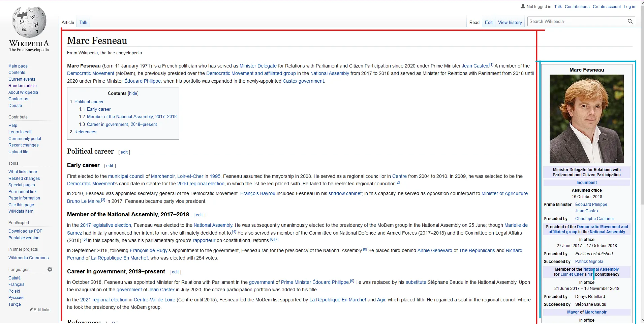Collapse the Contents box with hide
Image resolution: width=644 pixels, height=324 pixels.
(x=133, y=93)
